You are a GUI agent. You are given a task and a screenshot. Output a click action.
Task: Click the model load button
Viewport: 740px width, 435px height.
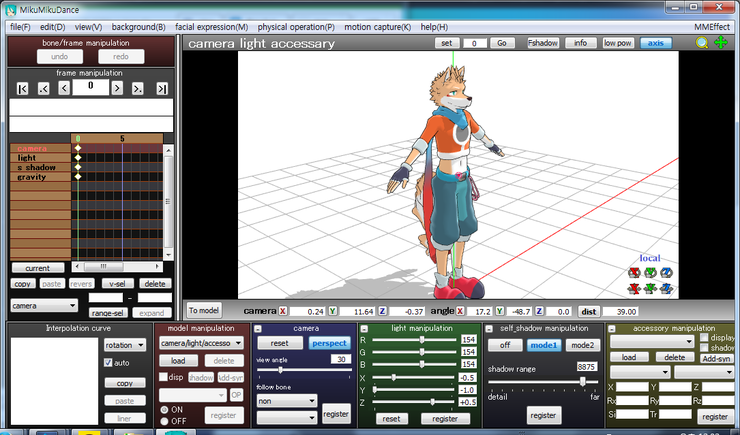click(178, 360)
